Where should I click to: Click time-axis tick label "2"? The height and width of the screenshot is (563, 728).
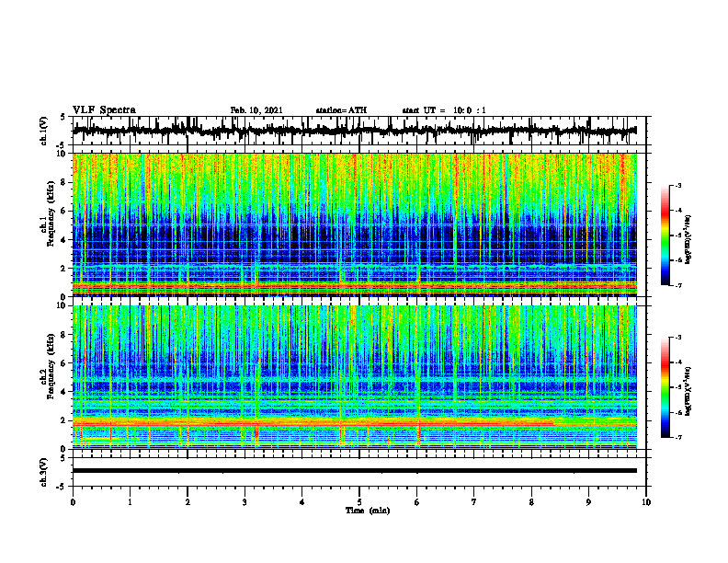click(x=188, y=502)
